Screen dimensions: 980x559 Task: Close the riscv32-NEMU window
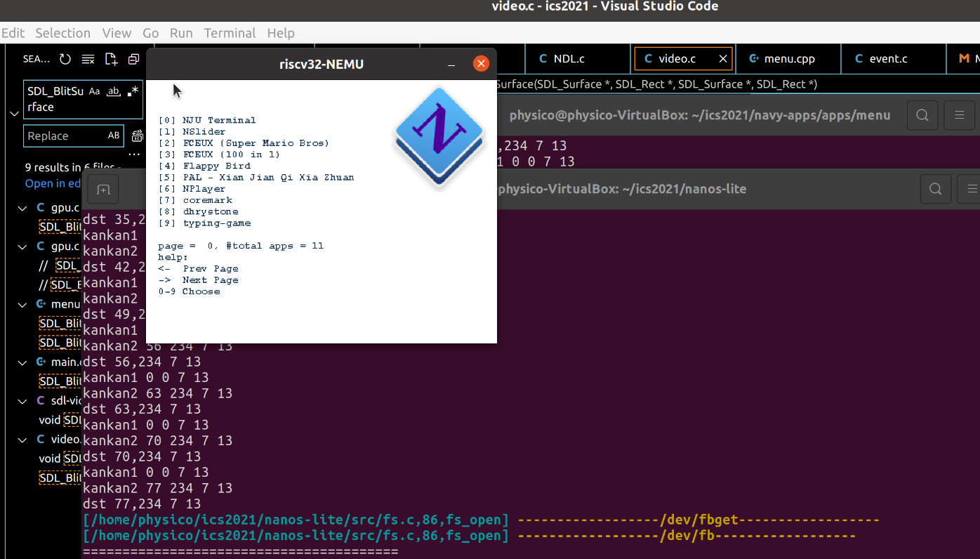[481, 64]
